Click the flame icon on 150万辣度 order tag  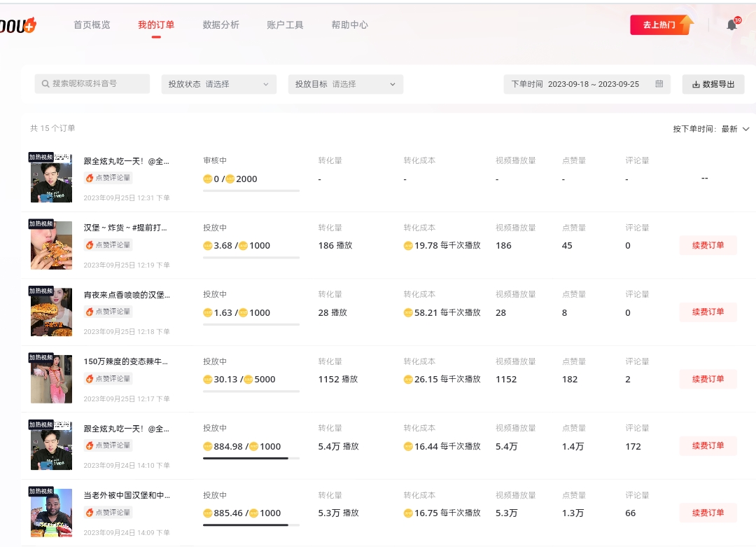tap(89, 379)
